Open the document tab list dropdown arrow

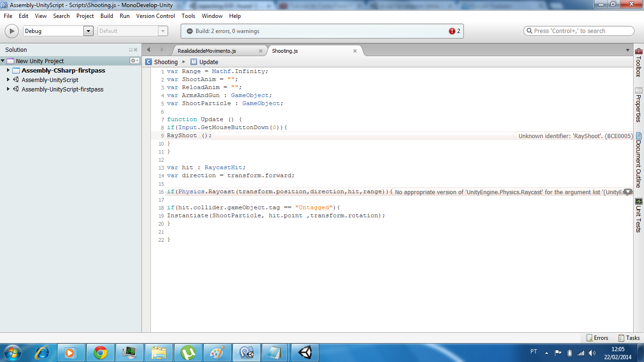[x=627, y=50]
